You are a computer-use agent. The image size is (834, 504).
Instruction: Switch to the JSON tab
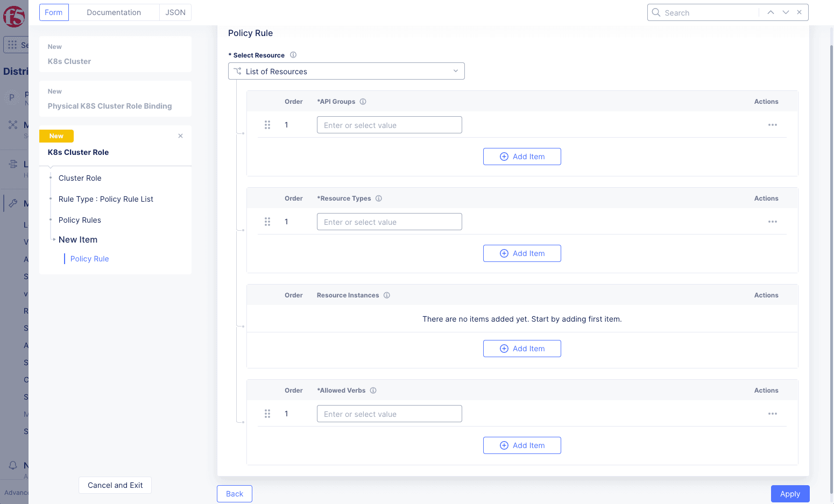(175, 12)
